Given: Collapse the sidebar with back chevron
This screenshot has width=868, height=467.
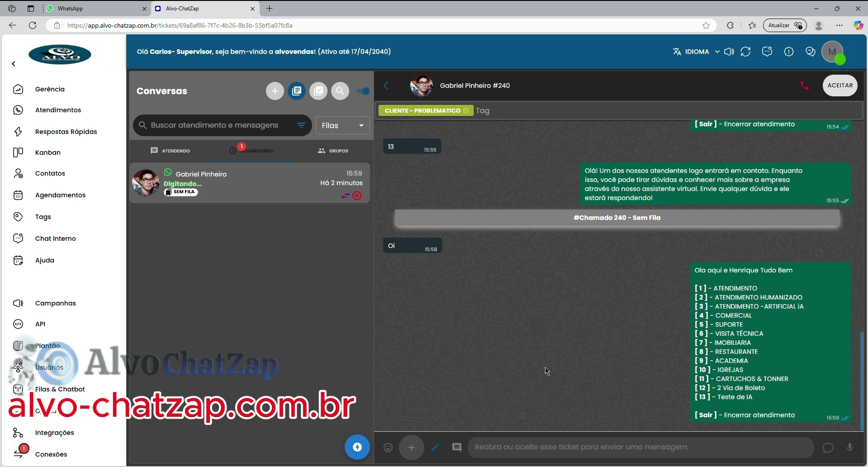Looking at the screenshot, I should (x=14, y=64).
